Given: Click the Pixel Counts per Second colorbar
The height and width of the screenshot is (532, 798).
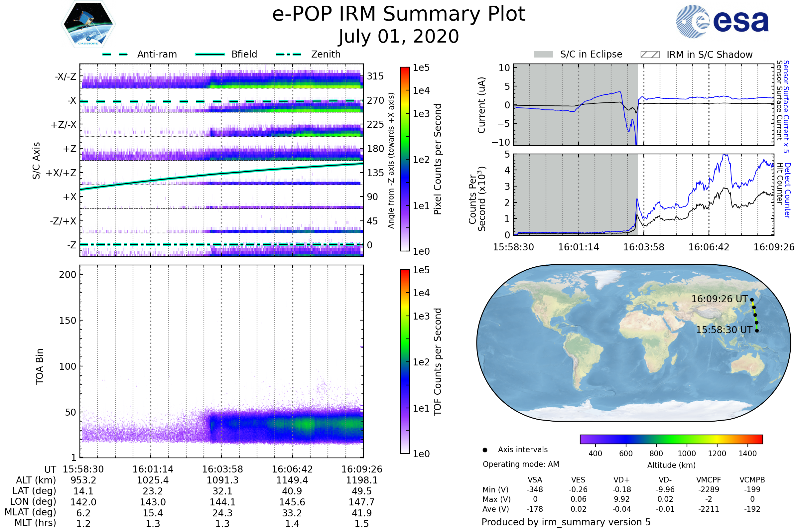Looking at the screenshot, I should [x=405, y=159].
